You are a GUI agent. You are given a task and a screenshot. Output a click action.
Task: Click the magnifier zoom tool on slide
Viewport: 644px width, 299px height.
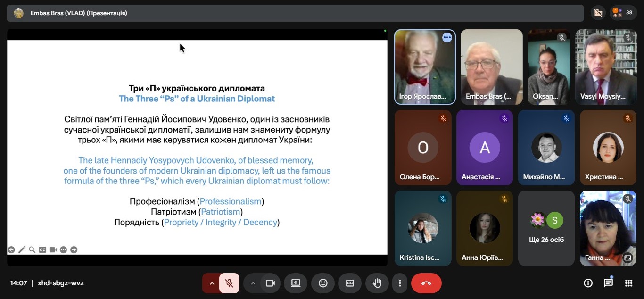(32, 250)
